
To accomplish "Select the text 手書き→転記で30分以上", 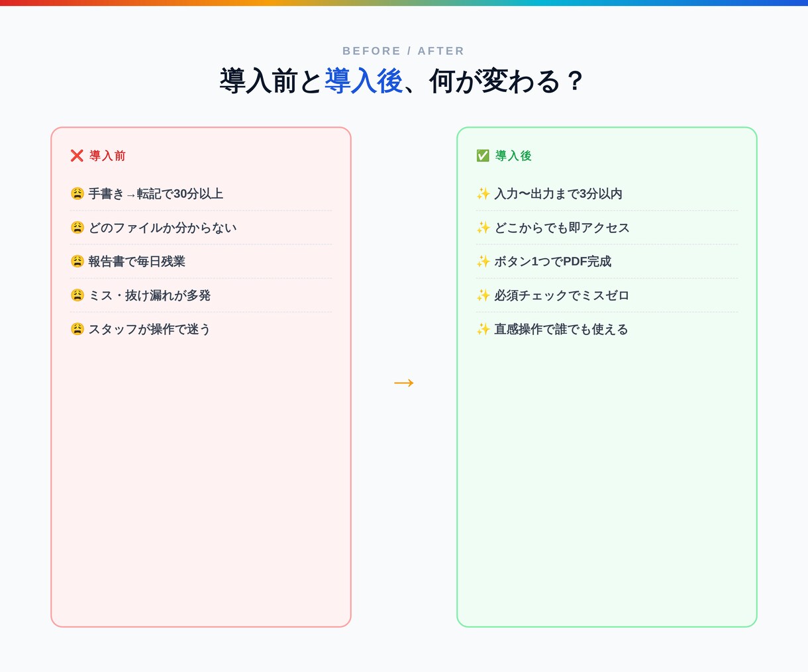I will pos(156,193).
